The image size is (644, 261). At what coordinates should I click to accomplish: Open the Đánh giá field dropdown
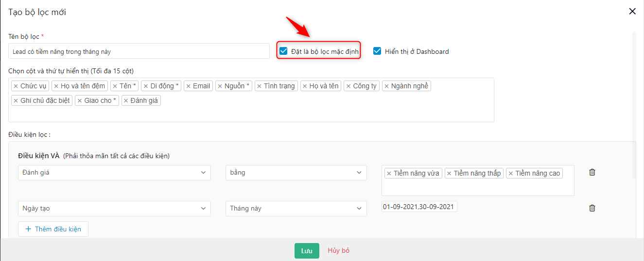click(x=114, y=173)
